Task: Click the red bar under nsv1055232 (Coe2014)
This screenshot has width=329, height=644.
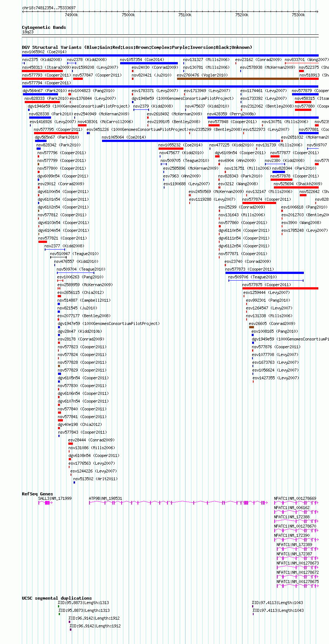Action: tap(171, 149)
